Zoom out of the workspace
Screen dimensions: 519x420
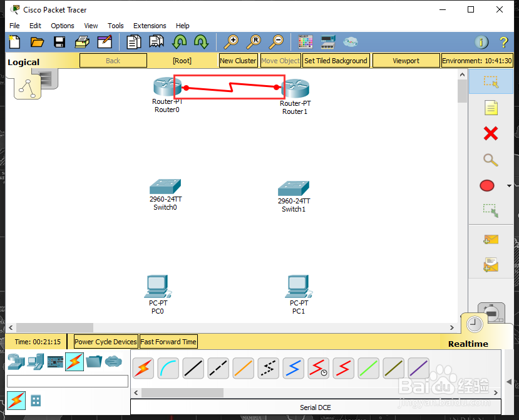tap(276, 42)
